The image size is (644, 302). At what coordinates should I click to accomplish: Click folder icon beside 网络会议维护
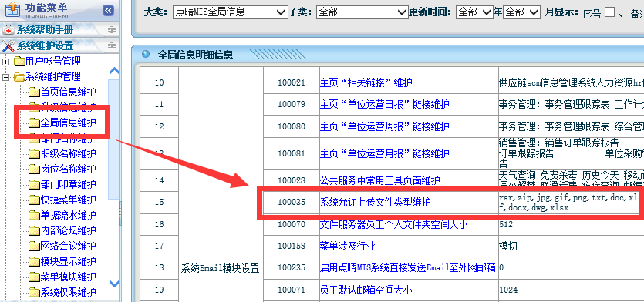34,247
